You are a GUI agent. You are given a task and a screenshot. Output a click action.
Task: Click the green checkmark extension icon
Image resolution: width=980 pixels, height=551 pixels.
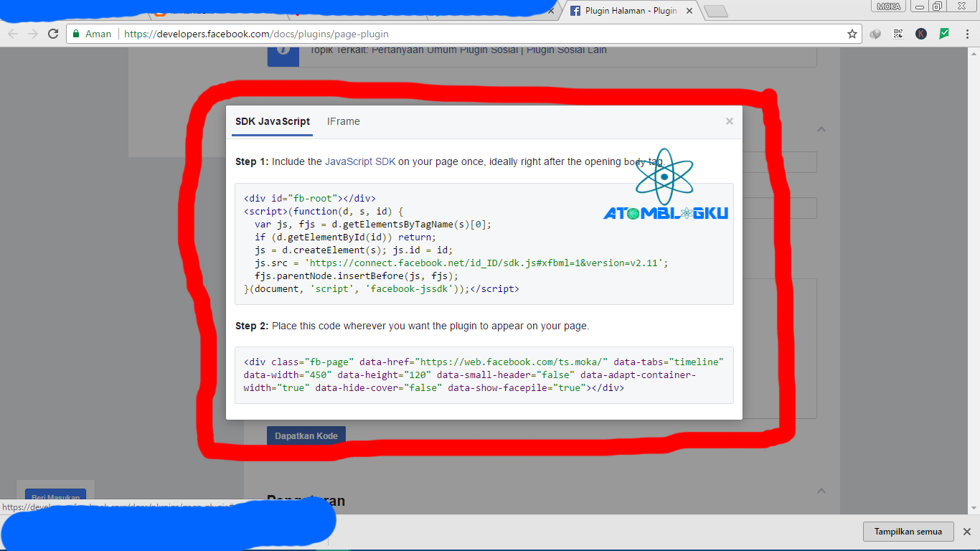(945, 33)
